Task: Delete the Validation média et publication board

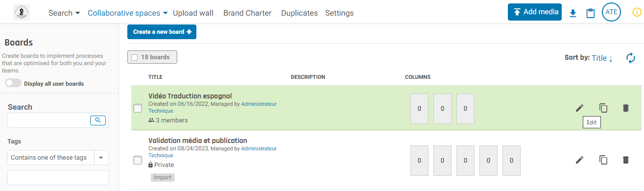Action: [625, 160]
